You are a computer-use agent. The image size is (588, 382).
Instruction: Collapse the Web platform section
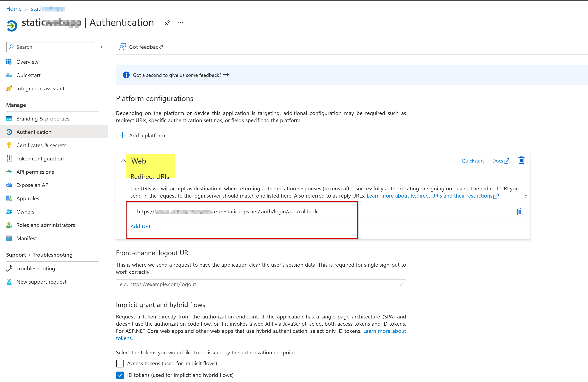(x=123, y=161)
